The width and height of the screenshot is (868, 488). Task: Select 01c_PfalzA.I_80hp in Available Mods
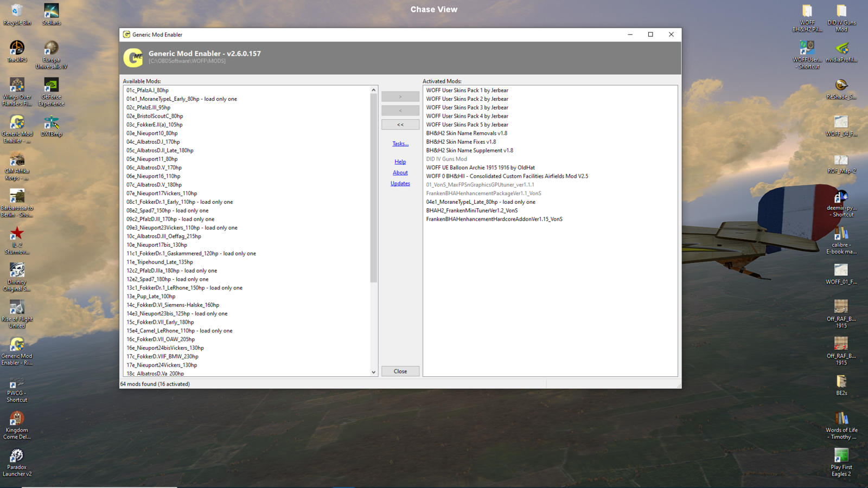[x=148, y=91]
